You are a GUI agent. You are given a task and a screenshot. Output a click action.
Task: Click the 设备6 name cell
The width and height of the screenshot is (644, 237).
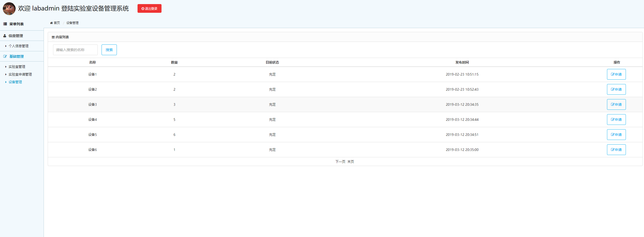click(92, 150)
